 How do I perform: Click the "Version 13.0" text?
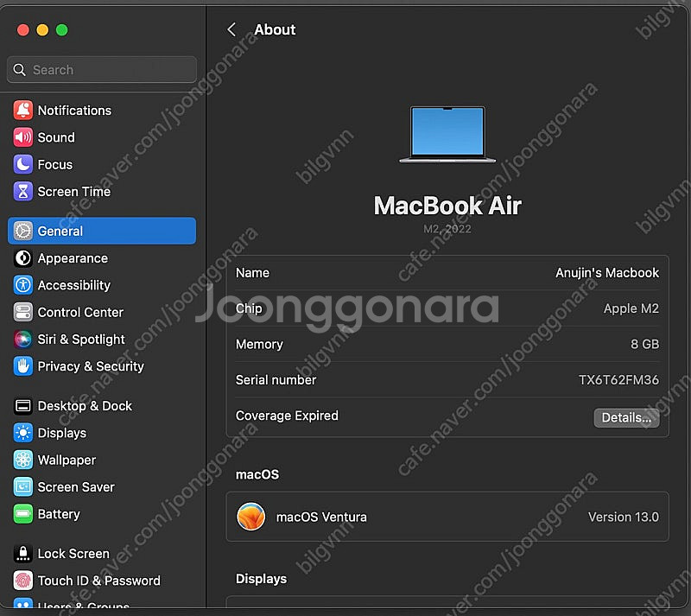pos(624,517)
